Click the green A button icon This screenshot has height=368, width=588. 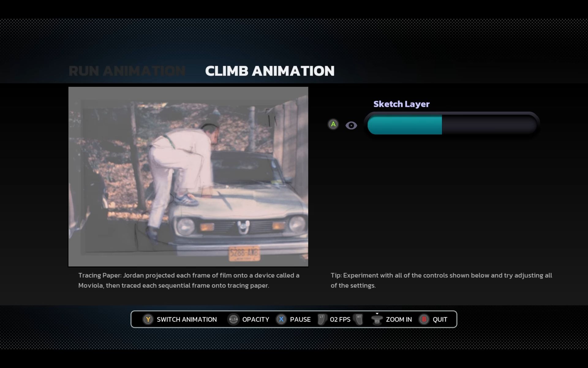tap(333, 124)
